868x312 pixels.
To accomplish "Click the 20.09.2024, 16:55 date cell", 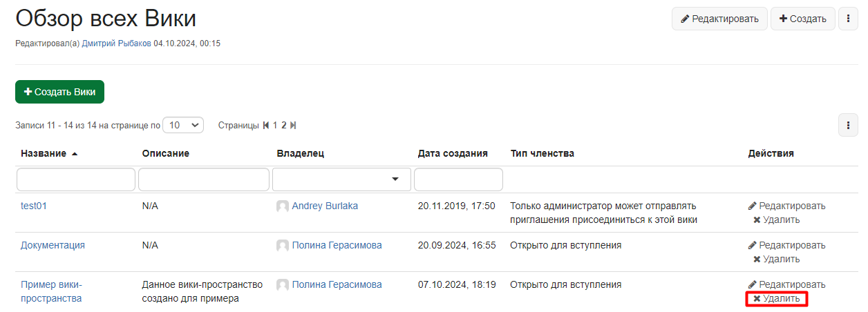I will click(456, 245).
